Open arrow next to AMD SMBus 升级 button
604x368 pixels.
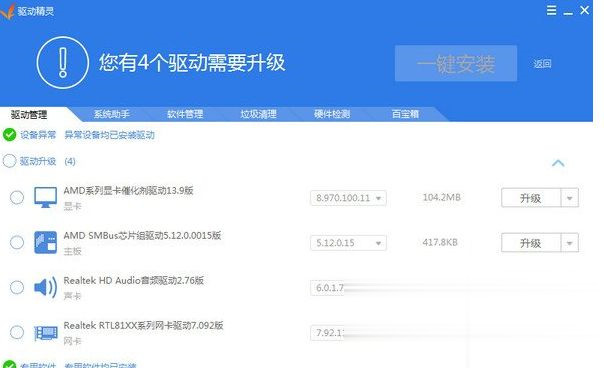[569, 243]
